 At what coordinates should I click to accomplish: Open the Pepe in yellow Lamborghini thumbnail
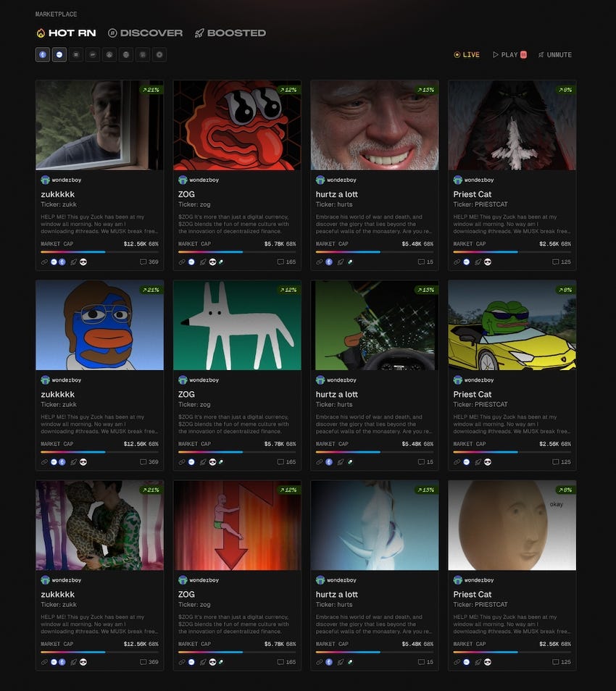point(512,325)
